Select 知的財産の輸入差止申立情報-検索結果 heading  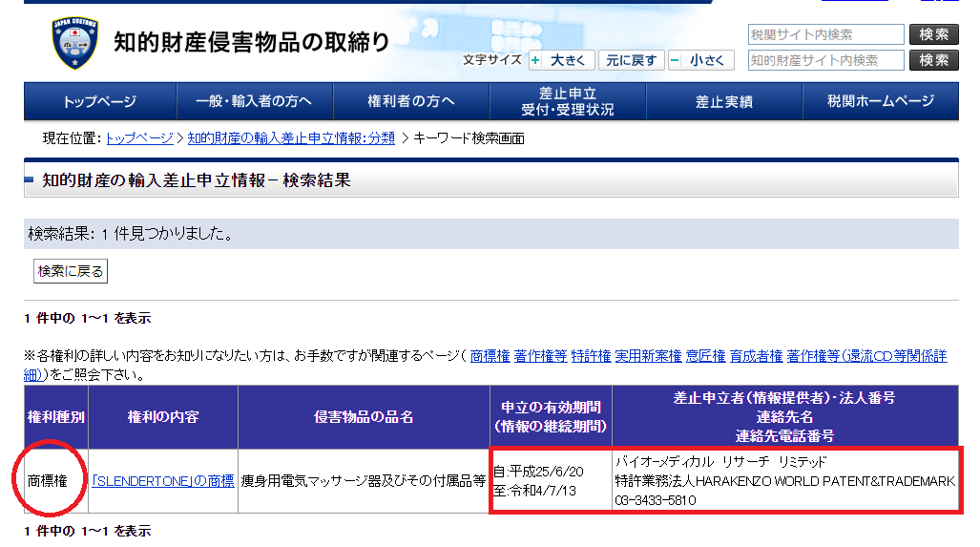click(x=197, y=180)
